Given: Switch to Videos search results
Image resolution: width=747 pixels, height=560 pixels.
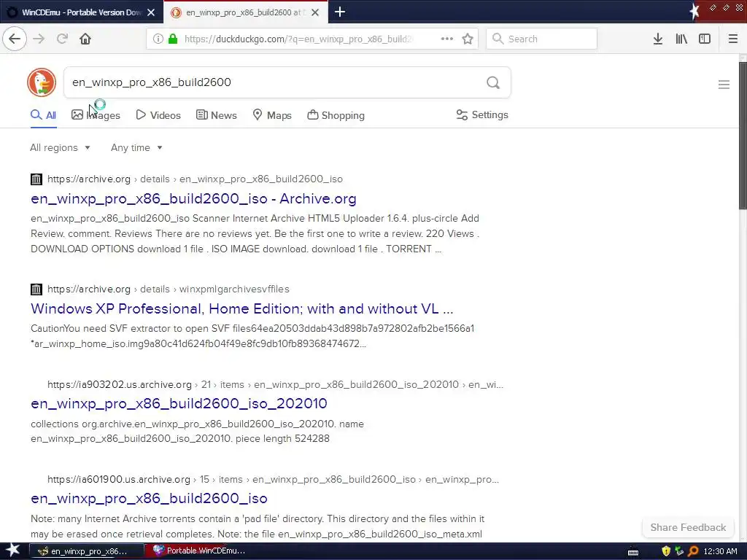Looking at the screenshot, I should click(x=158, y=115).
